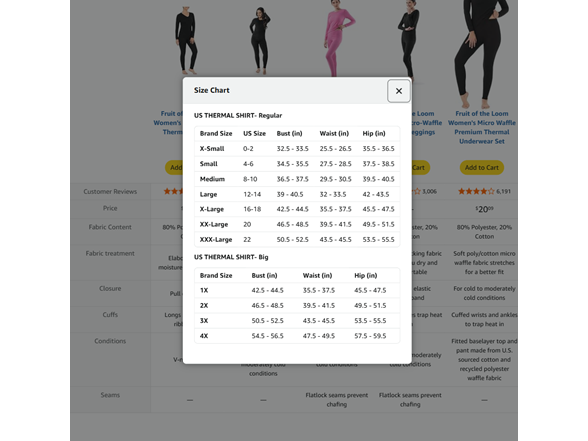
Task: Click the US THERMAL SHIRT- Big heading
Action: click(x=231, y=257)
